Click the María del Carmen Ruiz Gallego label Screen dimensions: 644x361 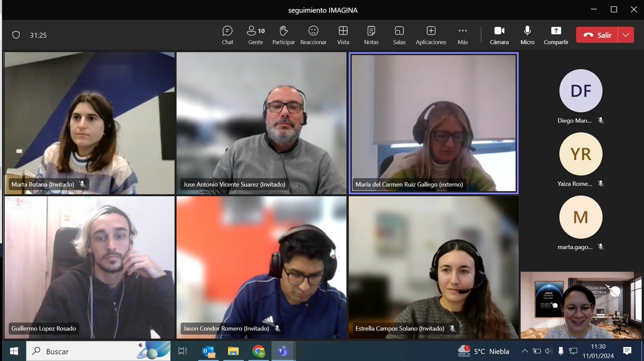[x=409, y=185]
